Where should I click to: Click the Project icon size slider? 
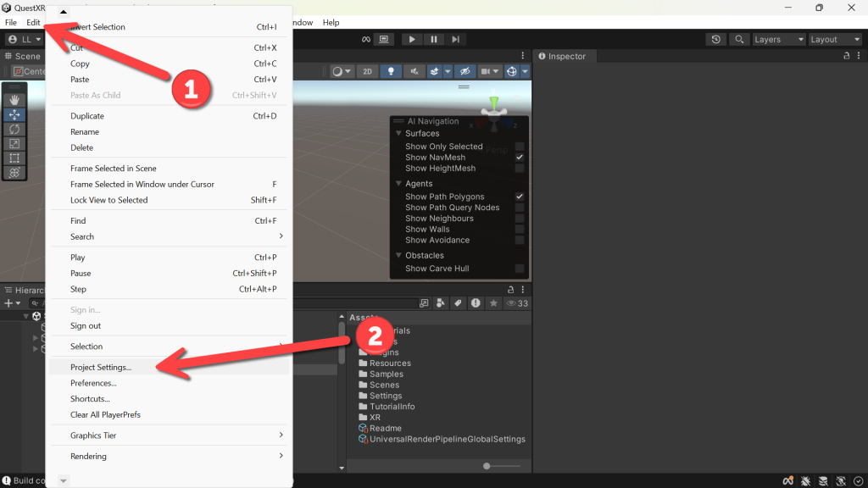(501, 466)
